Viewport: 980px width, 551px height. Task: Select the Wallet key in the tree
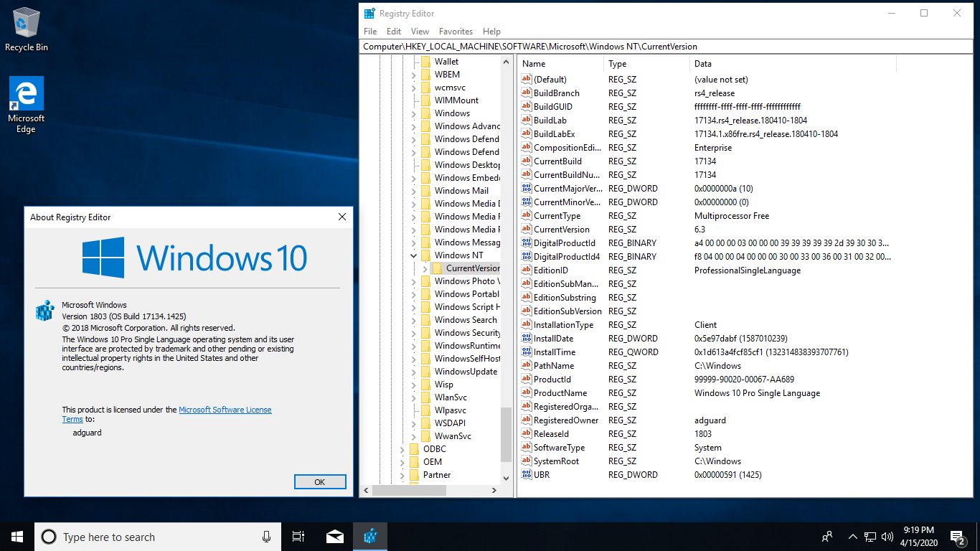tap(446, 62)
